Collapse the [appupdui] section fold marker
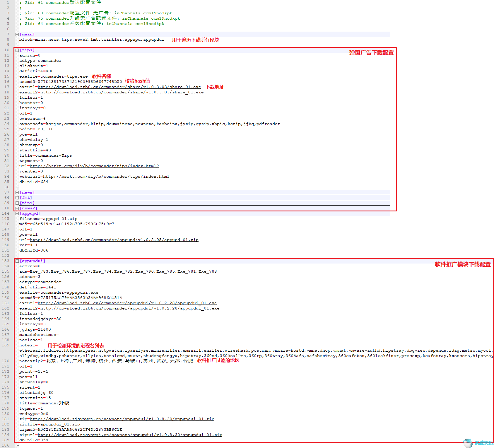Viewport: 494px width, 448px height. (x=17, y=261)
